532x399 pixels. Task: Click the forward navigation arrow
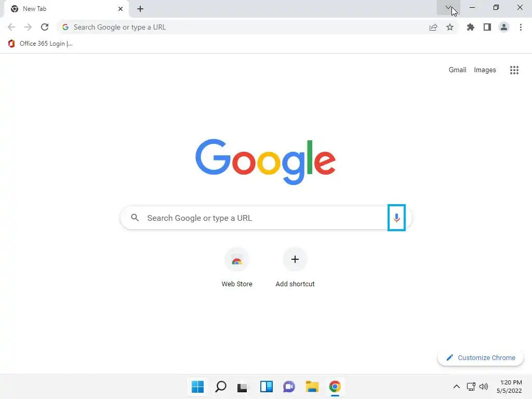(x=28, y=27)
